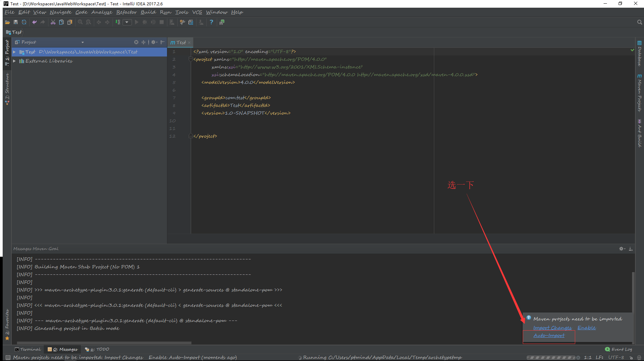The width and height of the screenshot is (644, 361).
Task: Click the Import Changes link in the notification
Action: pos(552,328)
